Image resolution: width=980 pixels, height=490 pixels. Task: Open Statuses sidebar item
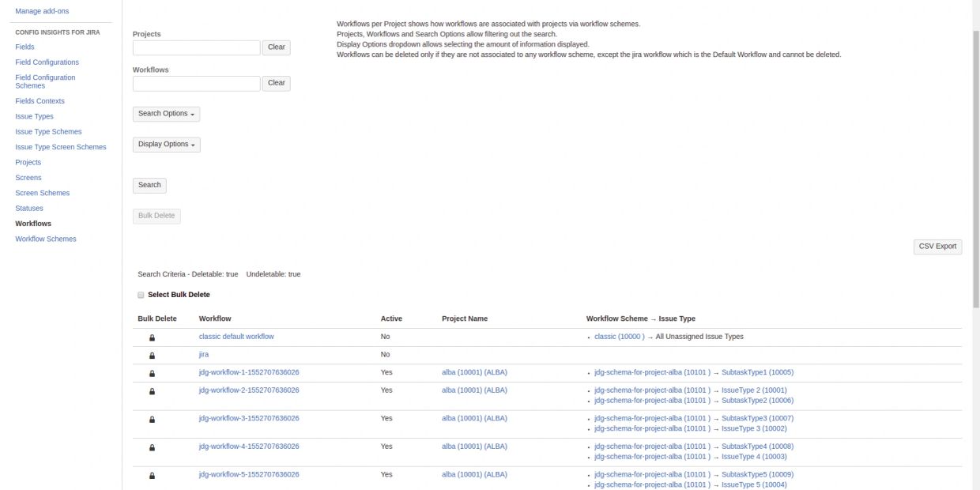coord(29,209)
